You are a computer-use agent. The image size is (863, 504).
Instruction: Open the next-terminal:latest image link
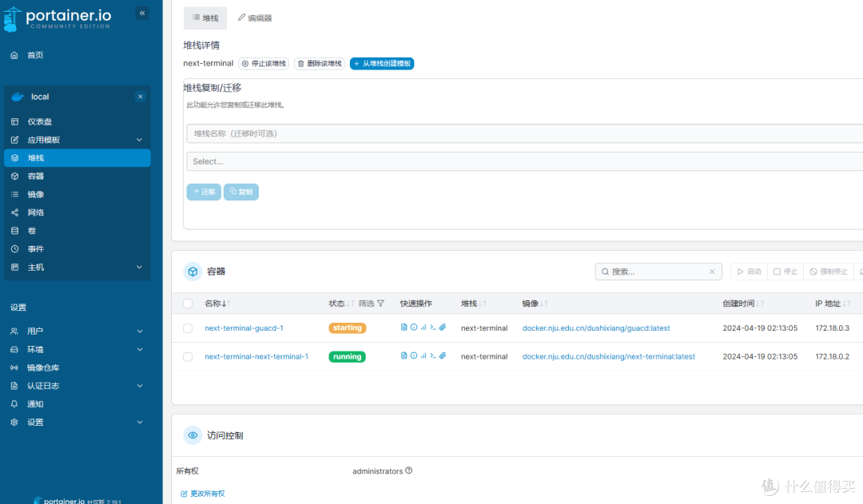tap(609, 357)
